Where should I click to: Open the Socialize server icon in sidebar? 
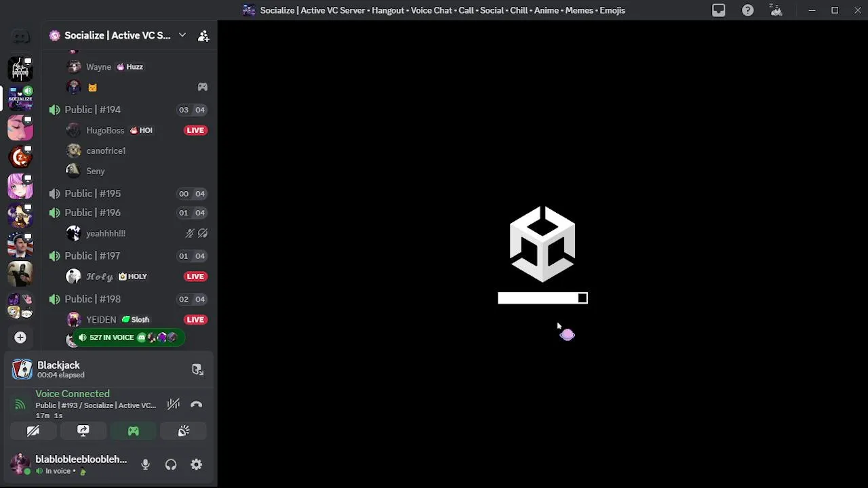[20, 98]
